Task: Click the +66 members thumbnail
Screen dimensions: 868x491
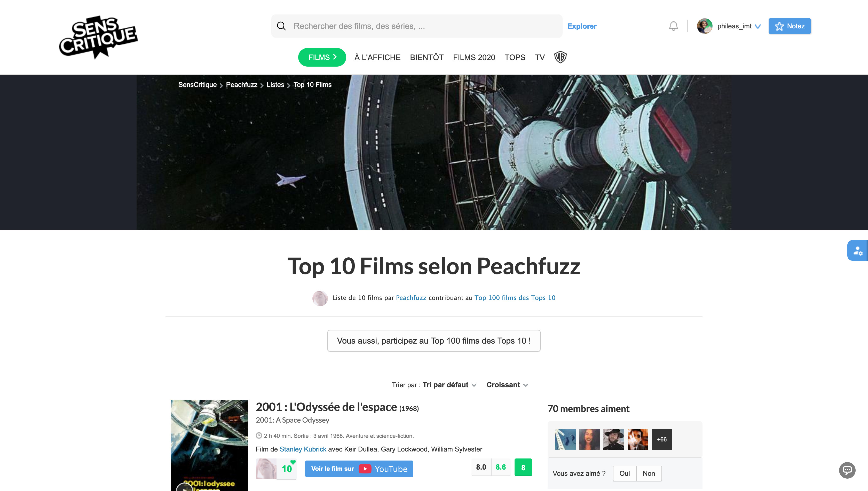Action: pyautogui.click(x=662, y=439)
